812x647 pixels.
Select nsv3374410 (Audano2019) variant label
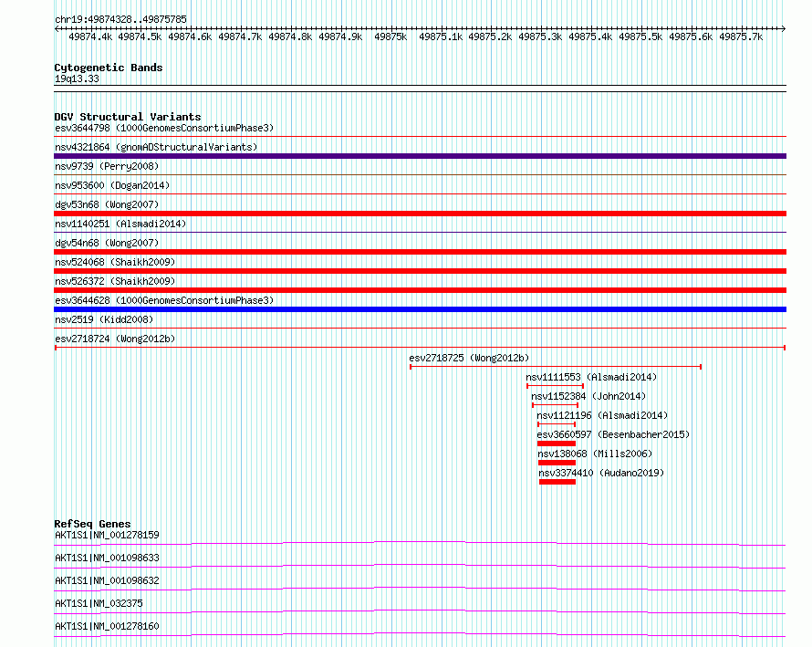tap(601, 473)
